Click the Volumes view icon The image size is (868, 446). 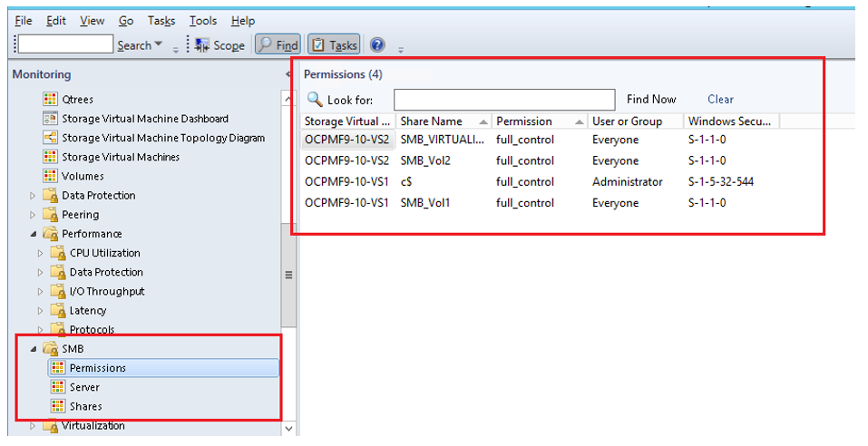tap(50, 176)
